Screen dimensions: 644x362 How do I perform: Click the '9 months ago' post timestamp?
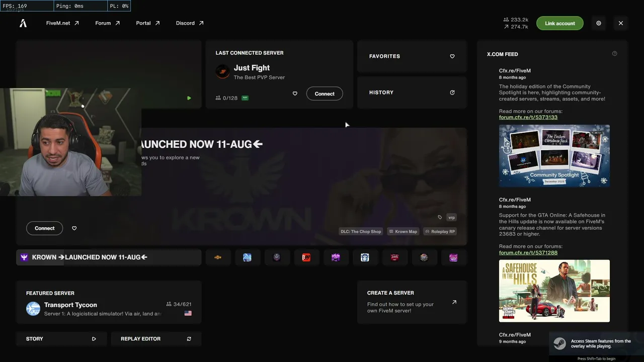pos(512,342)
